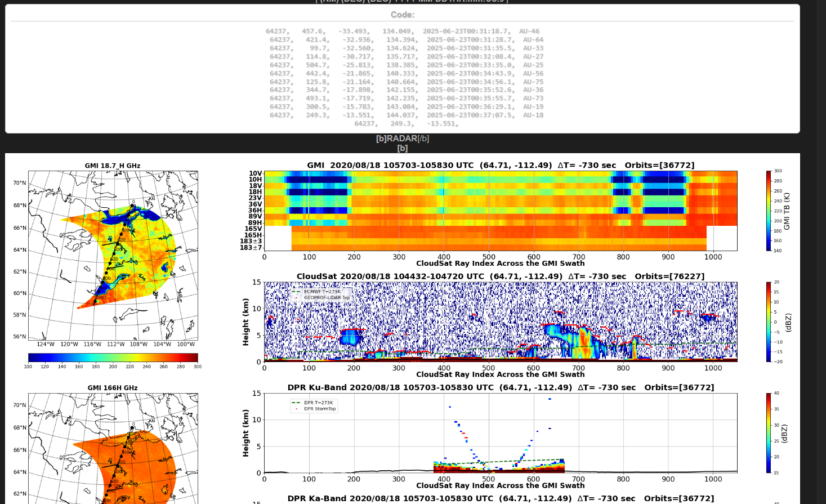Open the CloudSat reflectivity cross-section plot
826x504 pixels.
pos(500,322)
